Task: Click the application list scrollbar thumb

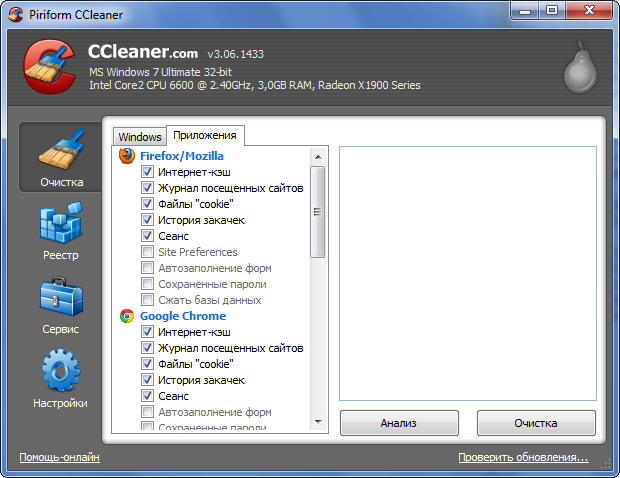Action: pyautogui.click(x=318, y=212)
